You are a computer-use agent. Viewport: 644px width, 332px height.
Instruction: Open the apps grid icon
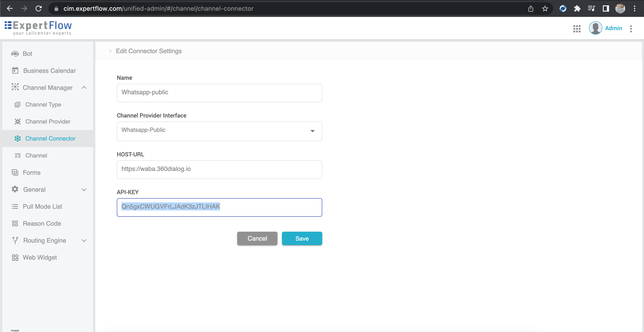(577, 28)
